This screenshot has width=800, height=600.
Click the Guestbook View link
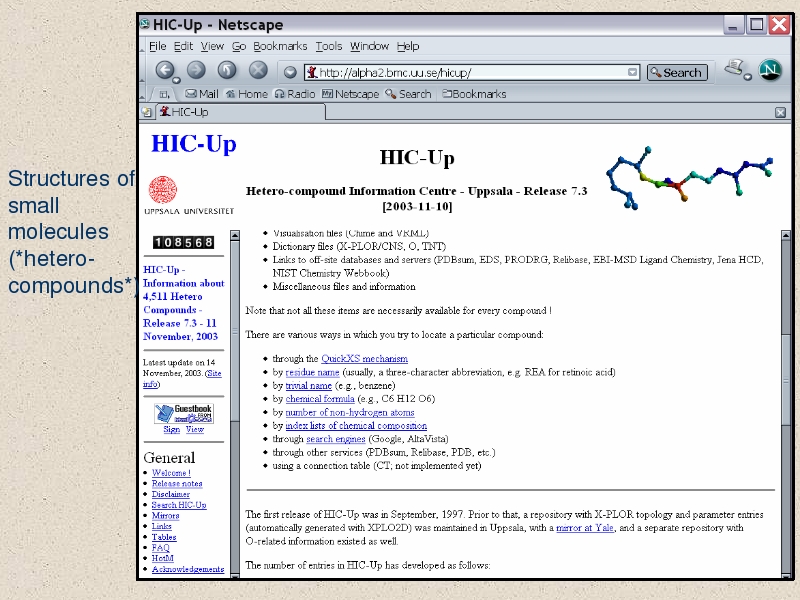pos(195,430)
